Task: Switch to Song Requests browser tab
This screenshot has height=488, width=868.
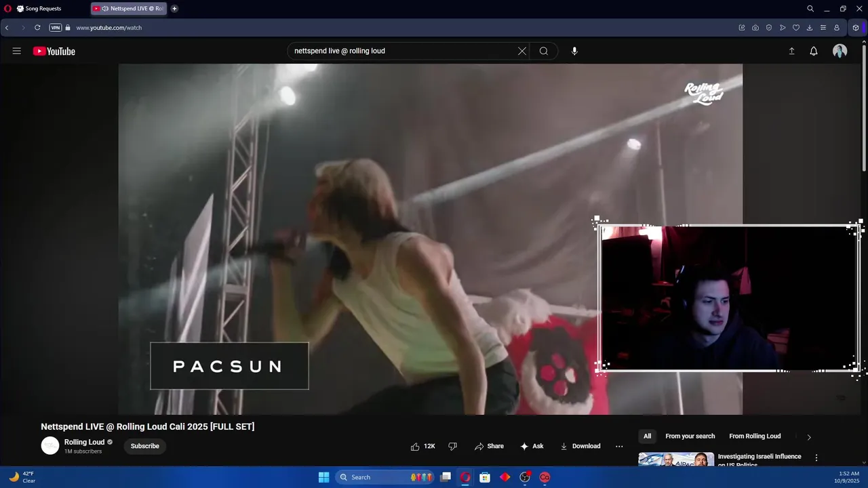Action: point(43,9)
